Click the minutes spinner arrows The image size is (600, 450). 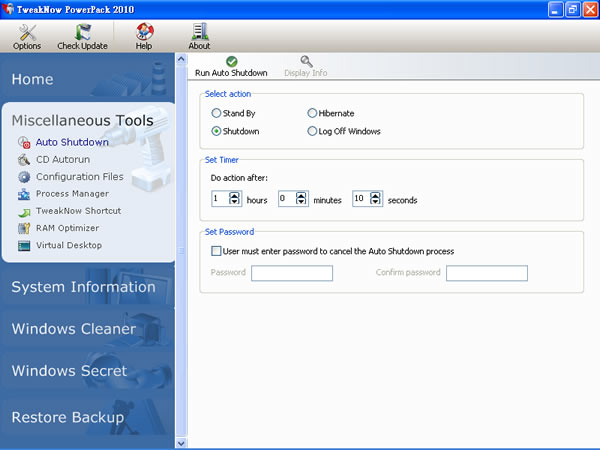point(302,199)
